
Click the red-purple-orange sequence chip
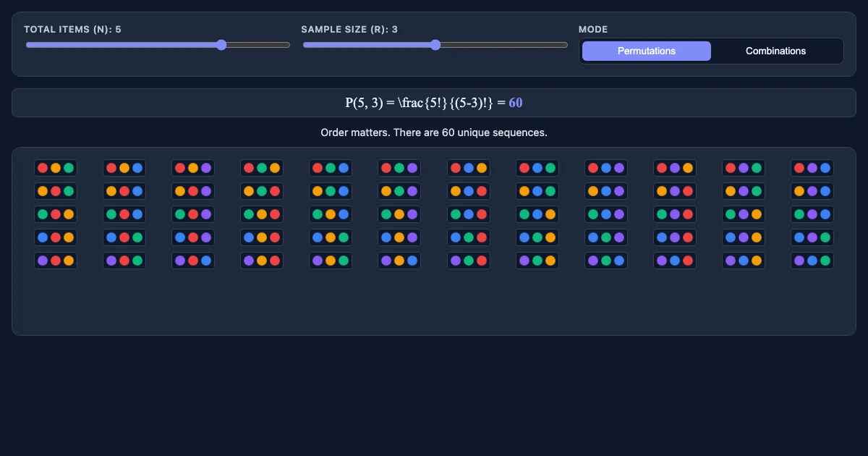[675, 168]
